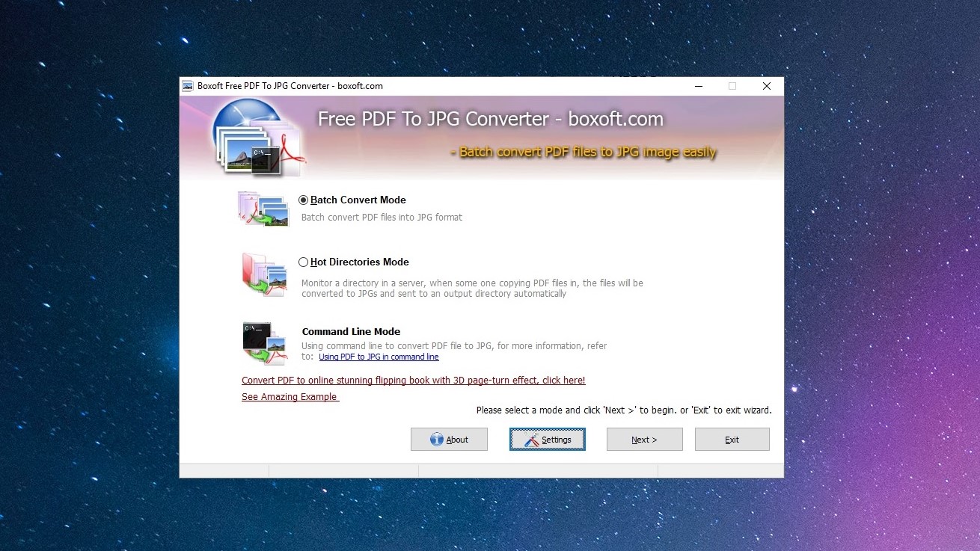Click the Next > button
Viewport: 980px width, 551px height.
point(644,440)
